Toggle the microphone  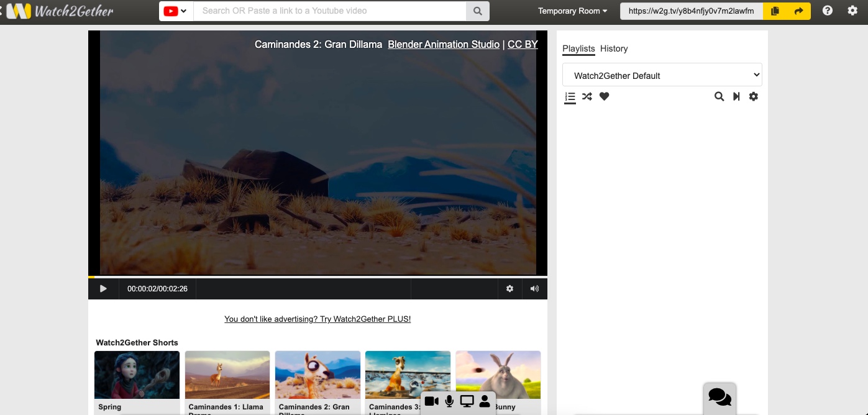[x=449, y=401]
